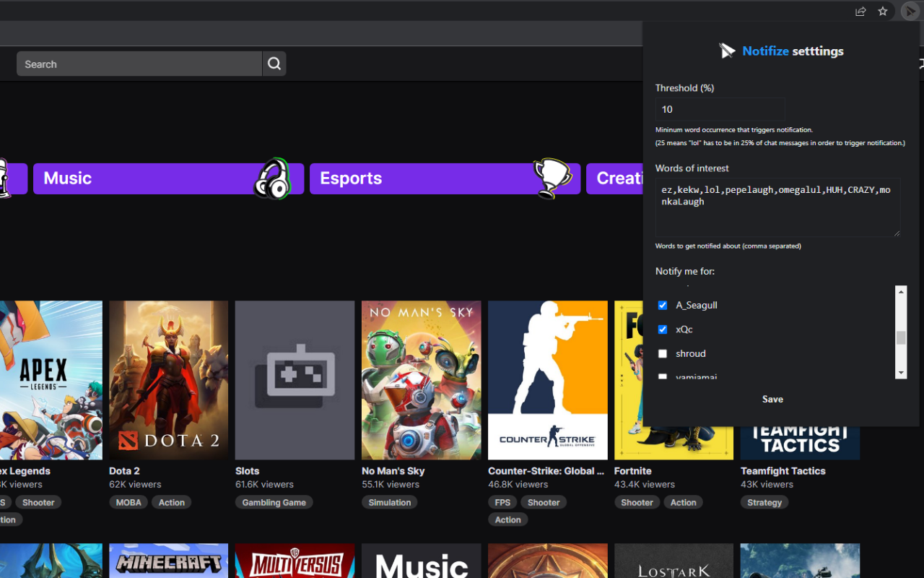Toggle the yamiamai checkbox
The image size is (924, 578).
[x=663, y=376]
